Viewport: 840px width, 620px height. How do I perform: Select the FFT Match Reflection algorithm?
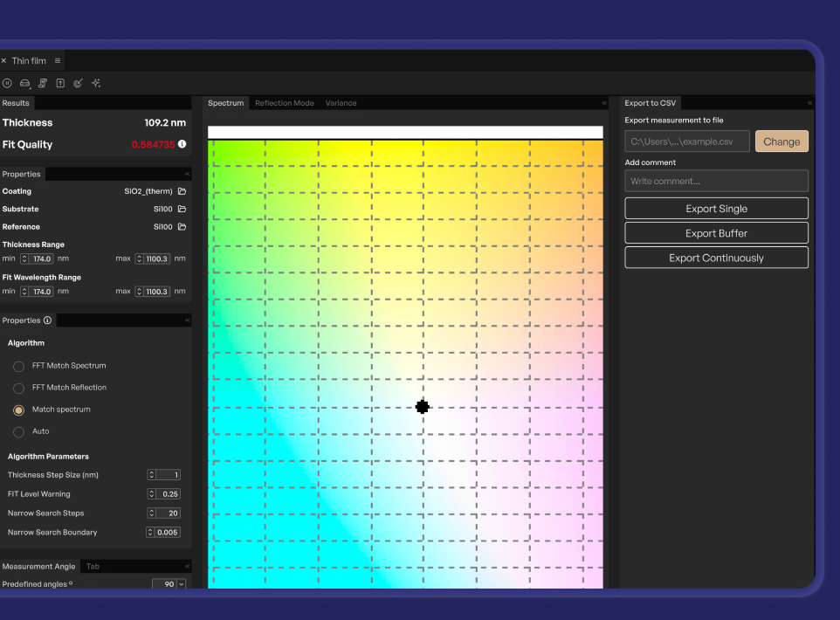(18, 388)
